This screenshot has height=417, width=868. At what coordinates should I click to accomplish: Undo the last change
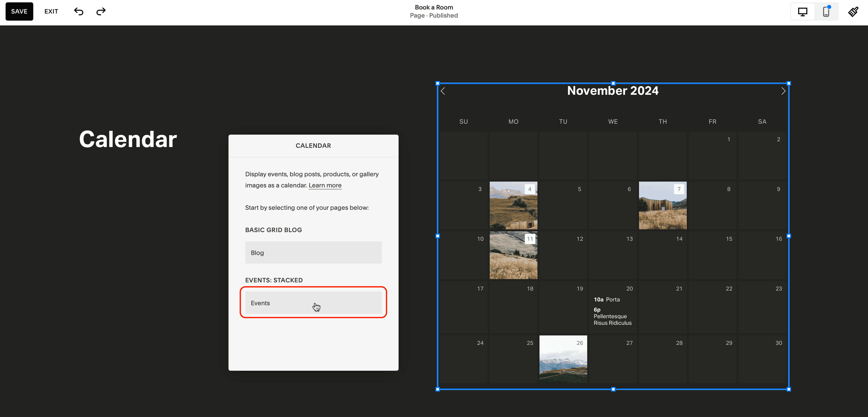[x=78, y=11]
